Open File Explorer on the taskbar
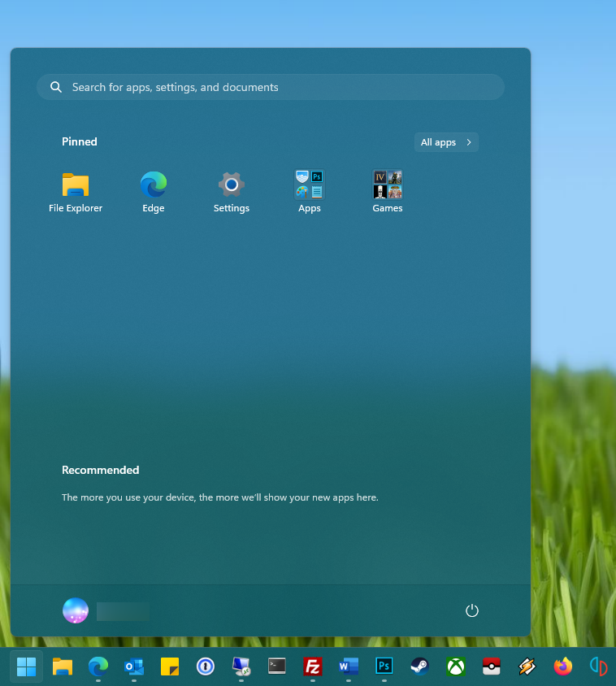This screenshot has height=686, width=616. (62, 666)
